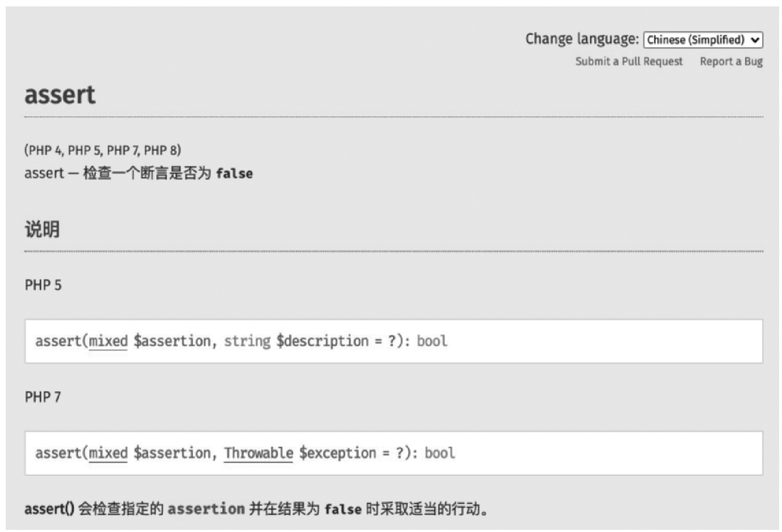782x532 pixels.
Task: Click the bool return type in PHP 7 box
Action: pyautogui.click(x=440, y=452)
